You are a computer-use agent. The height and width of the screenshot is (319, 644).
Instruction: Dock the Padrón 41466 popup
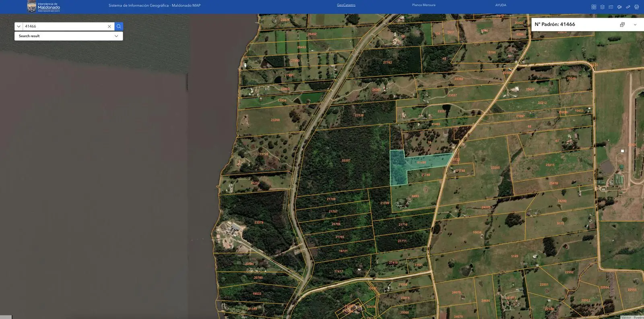pyautogui.click(x=622, y=25)
